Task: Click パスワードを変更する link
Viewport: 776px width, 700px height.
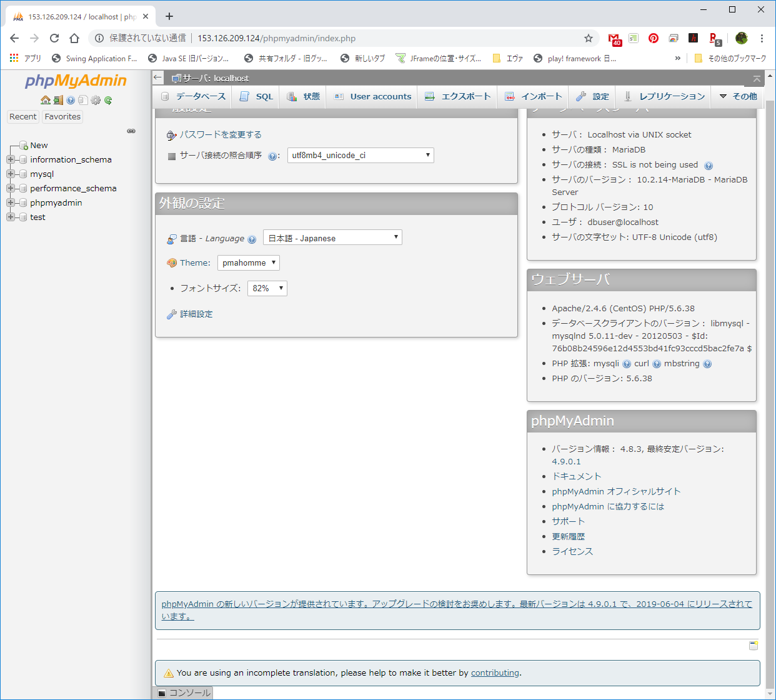Action: tap(221, 134)
